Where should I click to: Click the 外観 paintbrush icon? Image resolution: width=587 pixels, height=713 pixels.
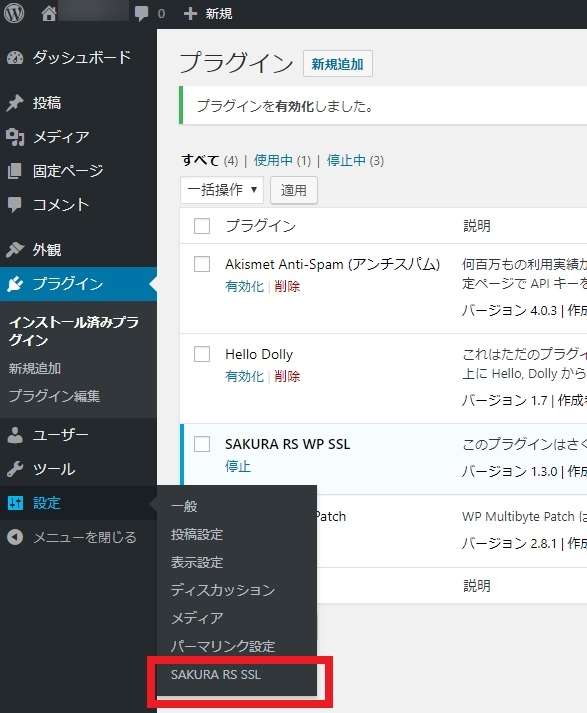click(15, 250)
